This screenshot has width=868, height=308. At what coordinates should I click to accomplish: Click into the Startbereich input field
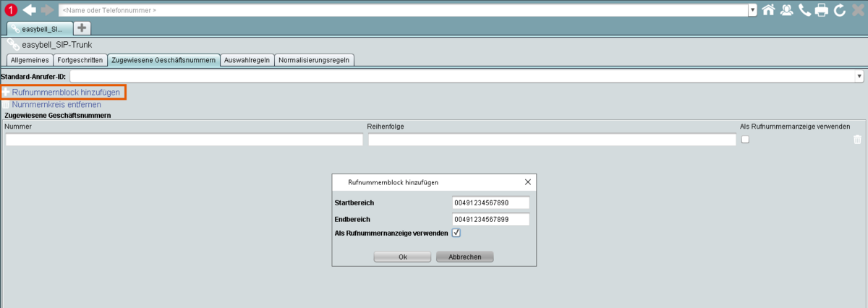[490, 202]
